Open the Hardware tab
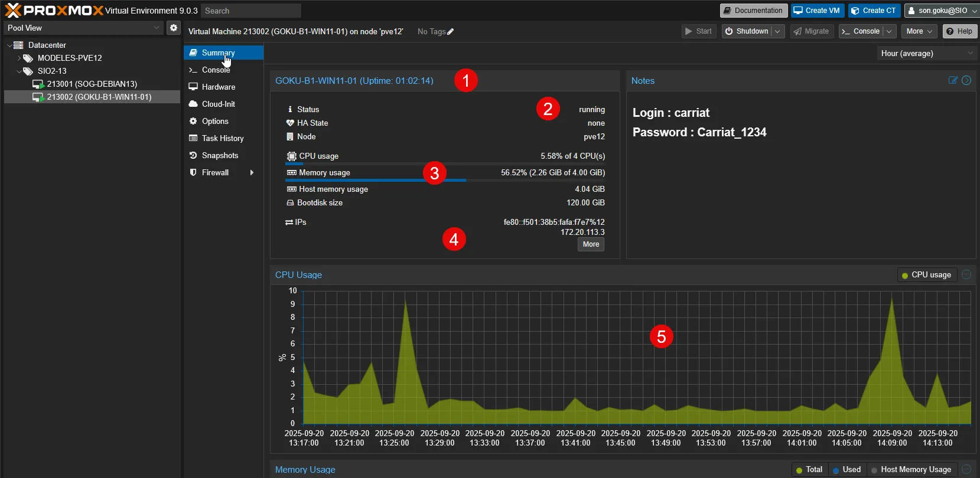 point(218,87)
